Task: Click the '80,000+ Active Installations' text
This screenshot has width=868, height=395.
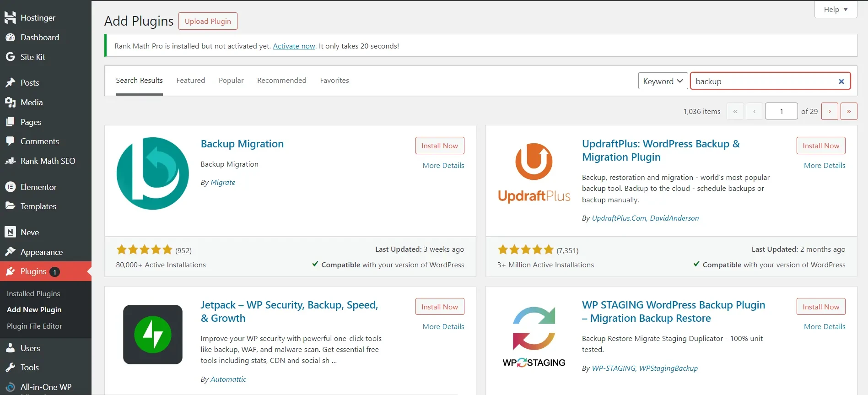Action: pos(161,265)
